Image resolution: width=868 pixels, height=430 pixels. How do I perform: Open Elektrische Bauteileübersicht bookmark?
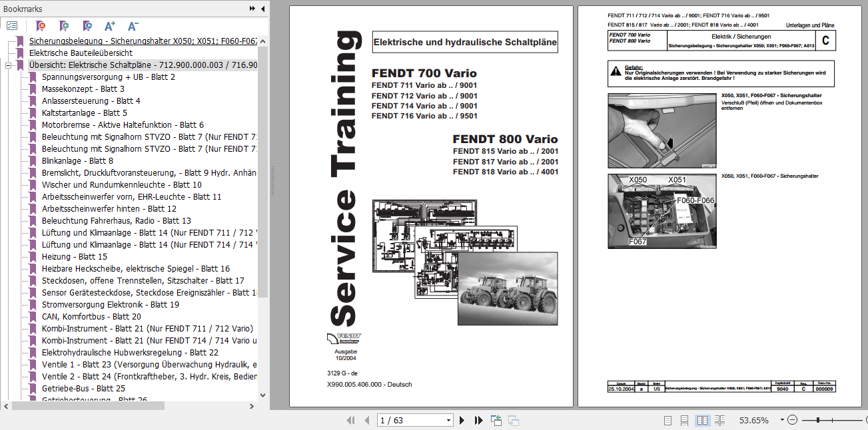click(81, 53)
